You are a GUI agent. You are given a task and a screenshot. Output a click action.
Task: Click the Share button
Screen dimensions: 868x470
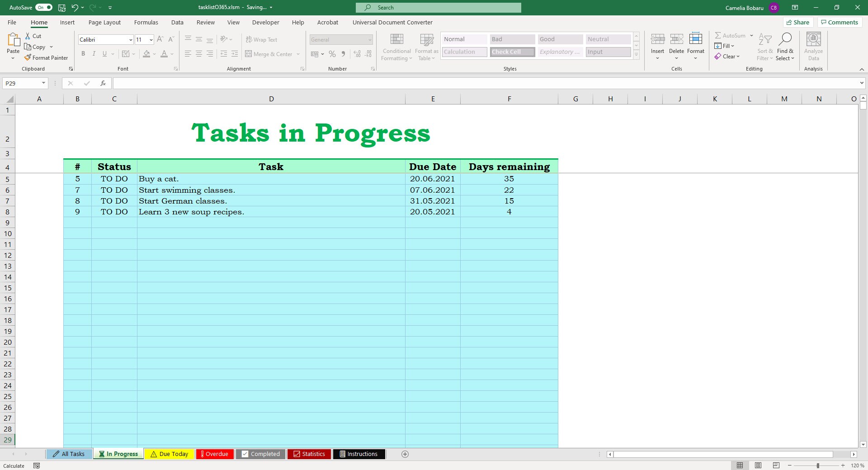(798, 22)
